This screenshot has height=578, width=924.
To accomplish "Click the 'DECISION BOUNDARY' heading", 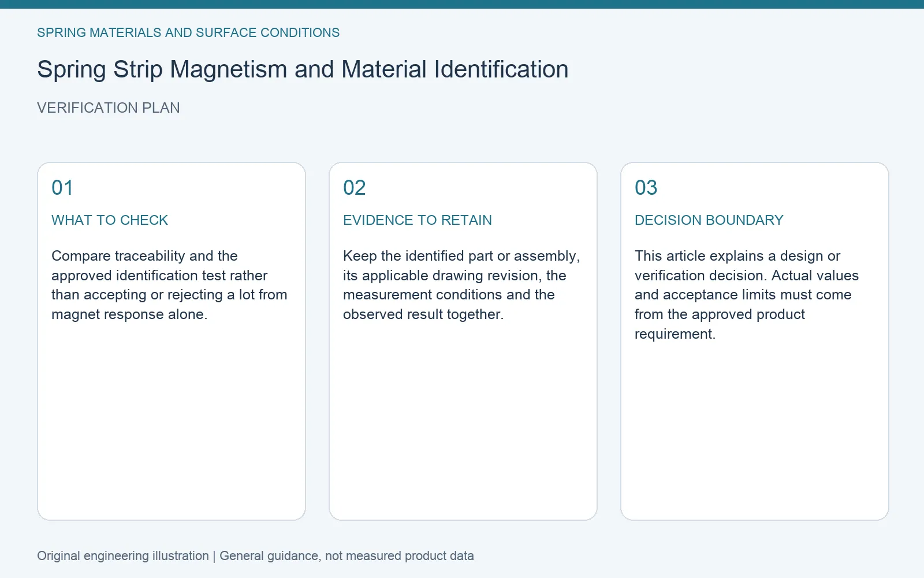I will point(709,220).
